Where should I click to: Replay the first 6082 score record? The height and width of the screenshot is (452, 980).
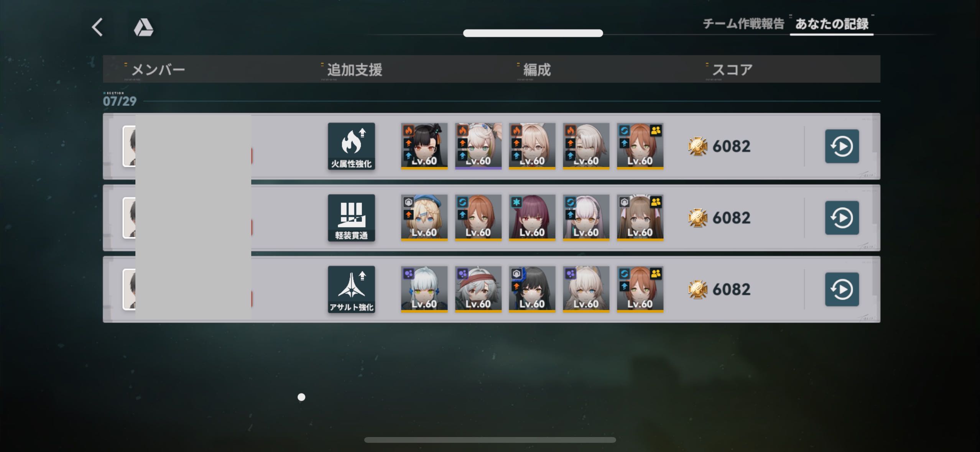pyautogui.click(x=842, y=146)
